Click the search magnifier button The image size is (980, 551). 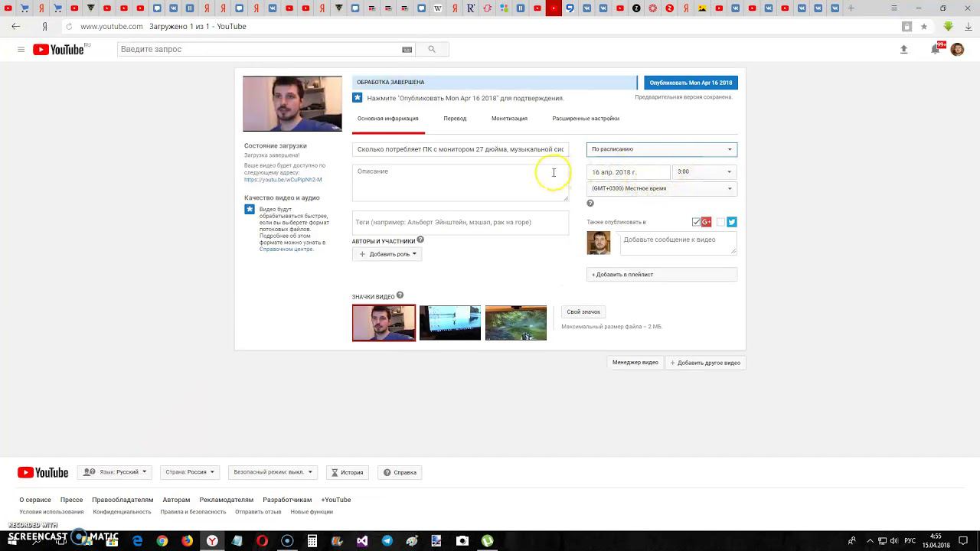(x=432, y=49)
